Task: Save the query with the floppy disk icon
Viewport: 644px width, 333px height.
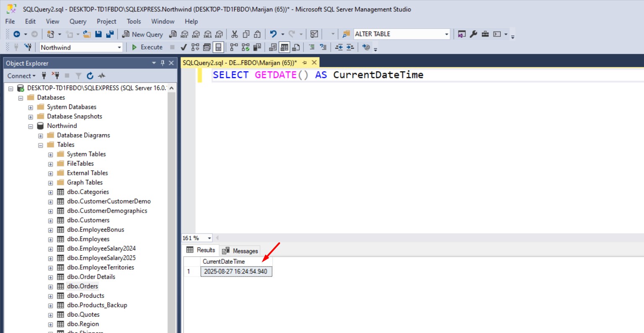Action: pos(98,34)
